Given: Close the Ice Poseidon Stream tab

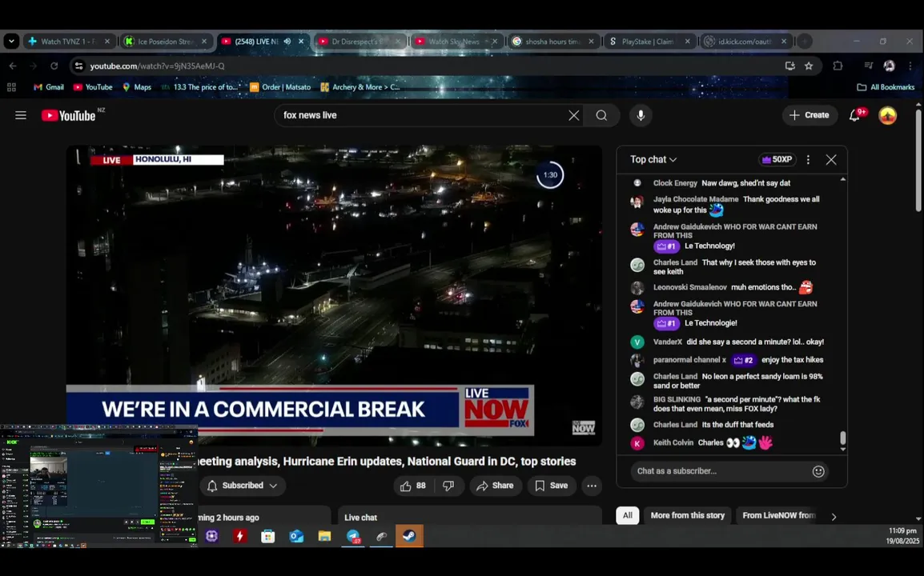Looking at the screenshot, I should pyautogui.click(x=204, y=42).
